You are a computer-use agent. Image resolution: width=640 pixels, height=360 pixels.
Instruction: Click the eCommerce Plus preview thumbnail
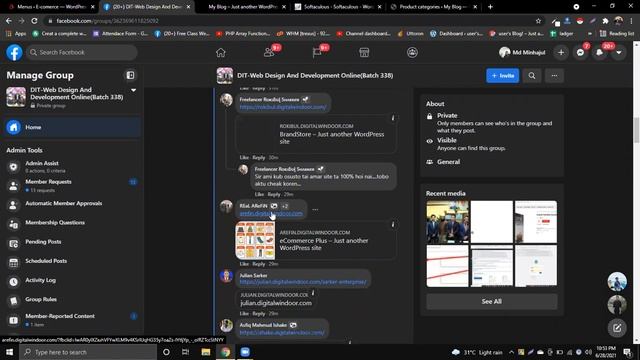(x=255, y=241)
